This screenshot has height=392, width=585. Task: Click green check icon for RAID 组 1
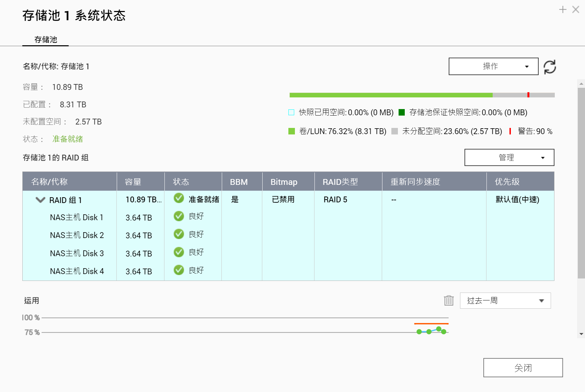pyautogui.click(x=179, y=198)
